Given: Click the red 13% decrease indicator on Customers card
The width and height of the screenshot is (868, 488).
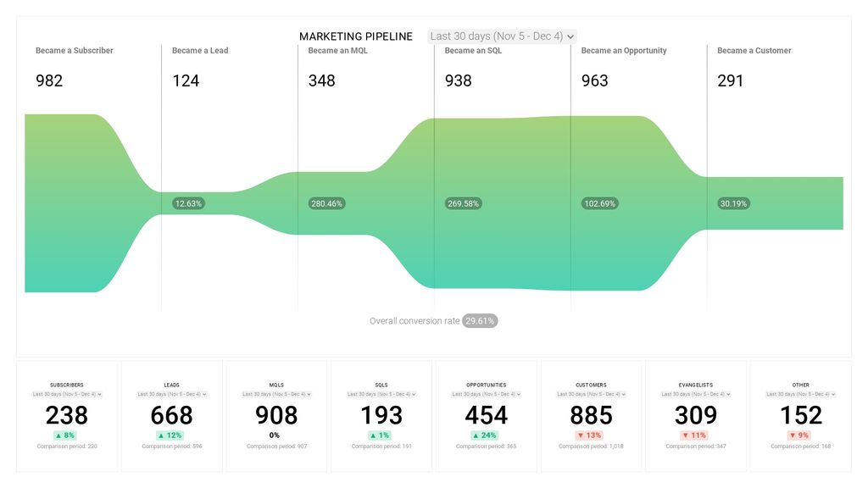Looking at the screenshot, I should pos(591,435).
